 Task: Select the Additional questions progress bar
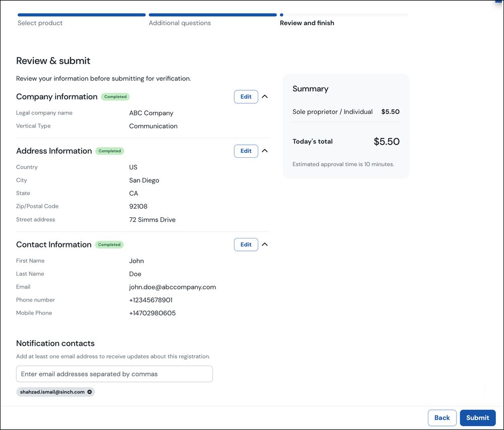(213, 15)
